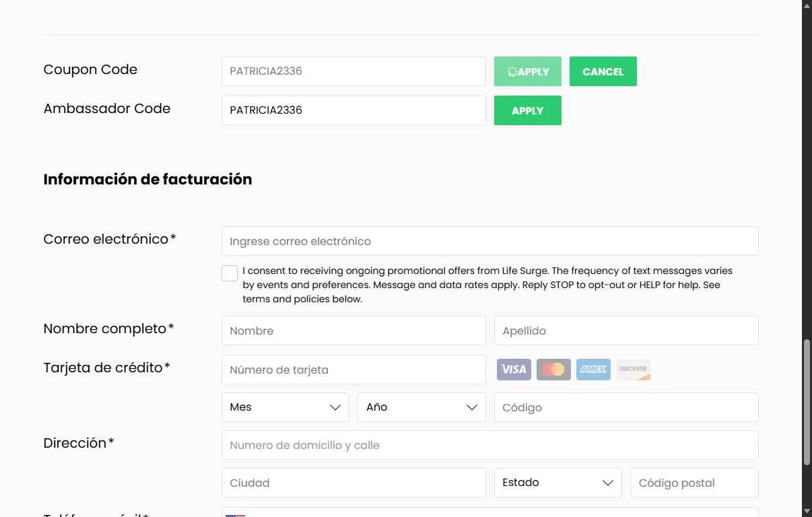Image resolution: width=812 pixels, height=517 pixels.
Task: Click the Número de tarjeta field
Action: pos(353,370)
